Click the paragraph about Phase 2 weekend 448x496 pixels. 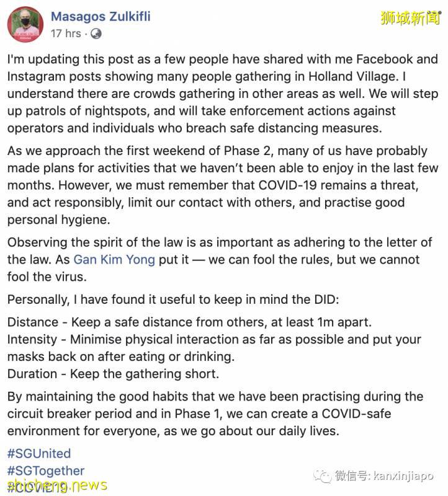[x=223, y=185]
